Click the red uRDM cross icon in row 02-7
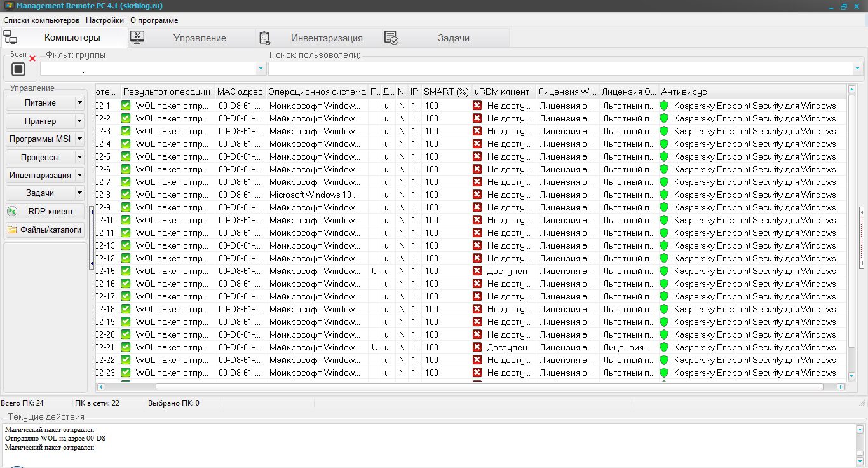 pyautogui.click(x=477, y=182)
